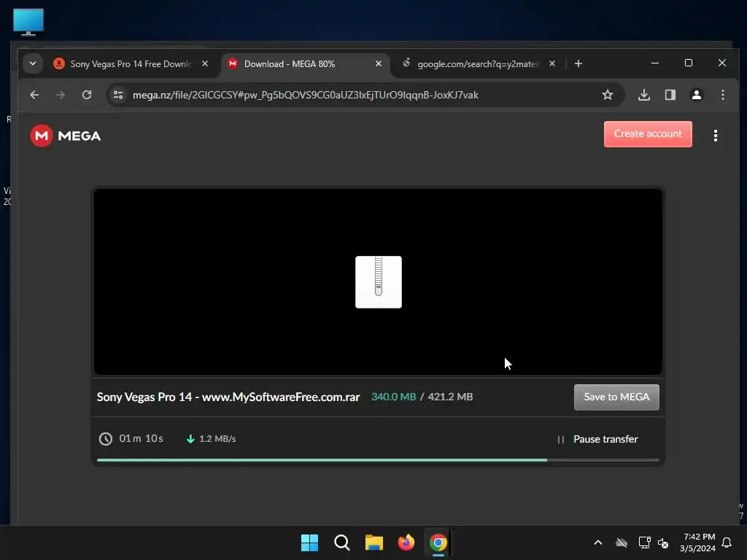Click the download progress bar

pos(378,460)
